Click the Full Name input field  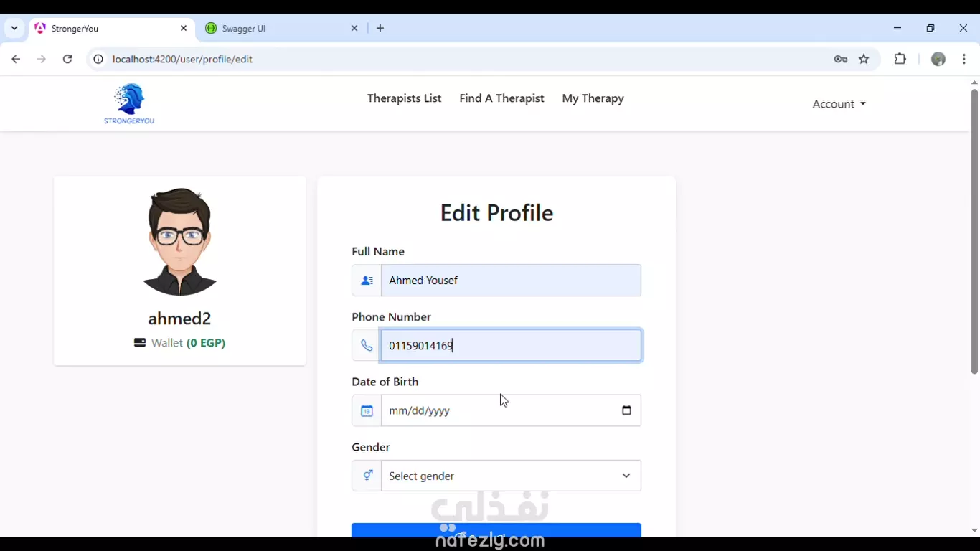[x=511, y=281]
